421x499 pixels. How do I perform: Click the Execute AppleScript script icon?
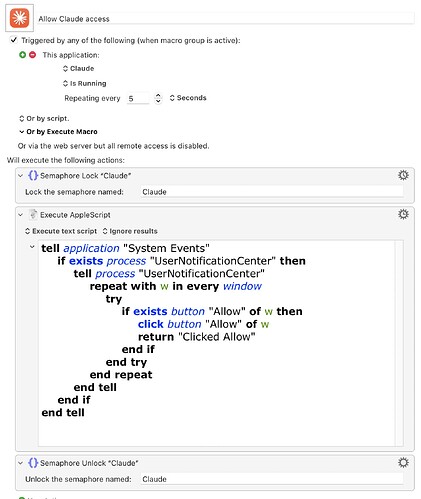[x=33, y=214]
